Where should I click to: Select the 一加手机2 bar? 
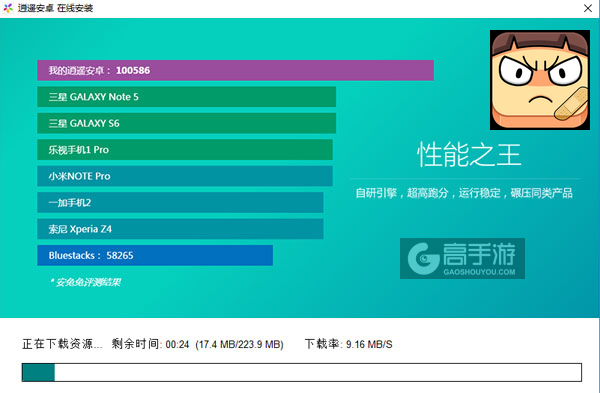click(180, 202)
